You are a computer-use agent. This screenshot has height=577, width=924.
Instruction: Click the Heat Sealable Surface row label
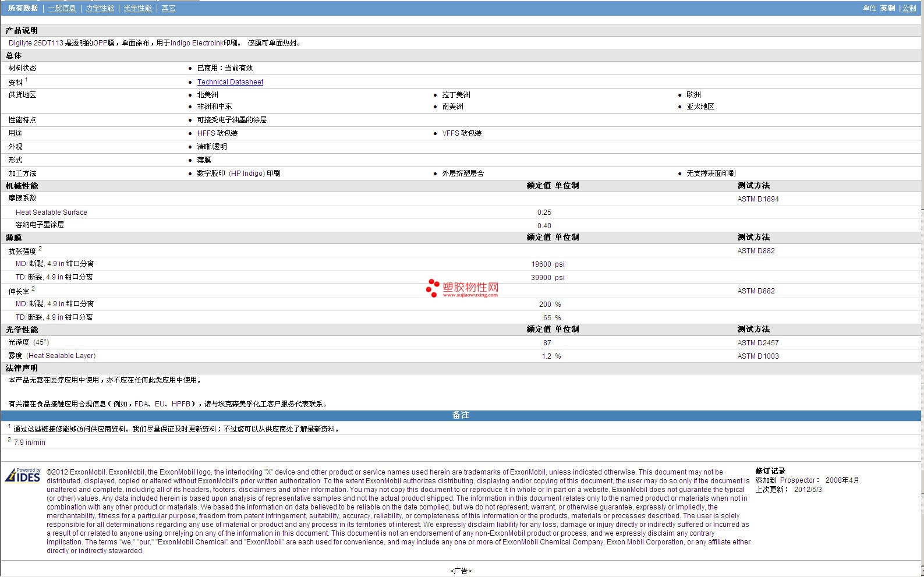[x=51, y=213]
